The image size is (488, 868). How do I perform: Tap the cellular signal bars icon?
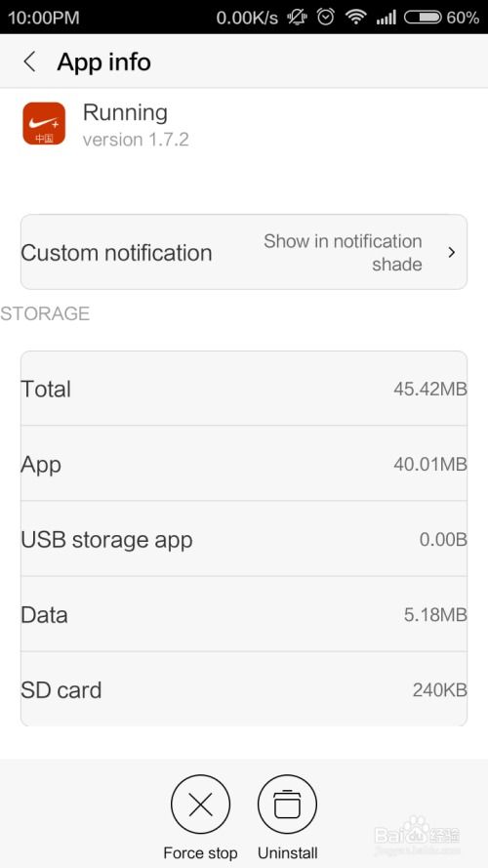pos(386,18)
